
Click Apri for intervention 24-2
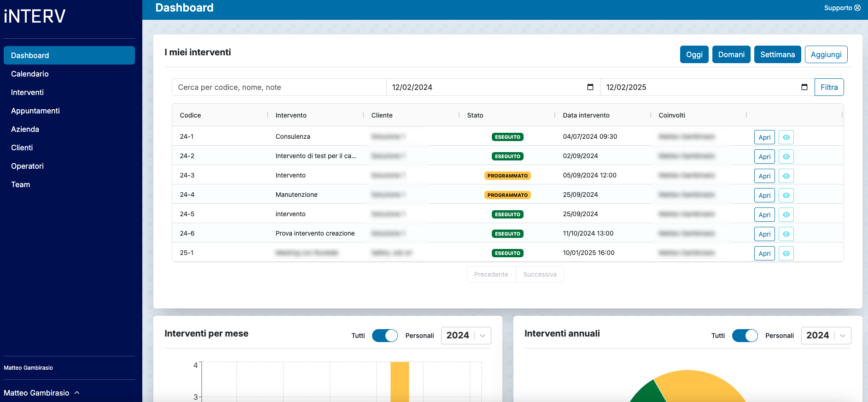[764, 157]
